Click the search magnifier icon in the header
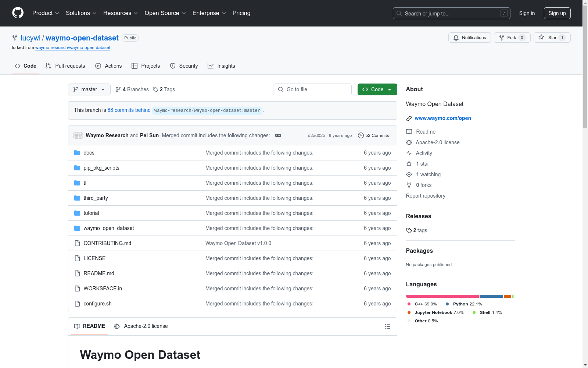Viewport: 588px width, 368px height. [399, 13]
